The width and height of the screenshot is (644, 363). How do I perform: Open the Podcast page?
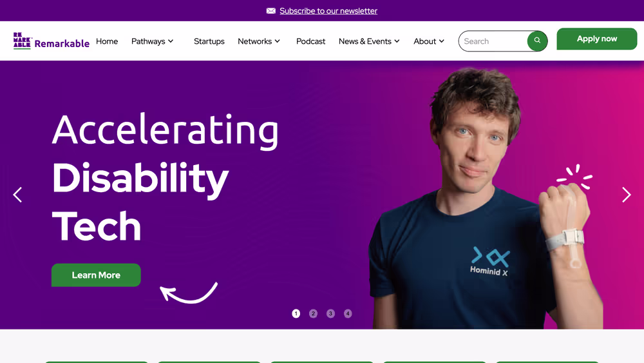(310, 41)
